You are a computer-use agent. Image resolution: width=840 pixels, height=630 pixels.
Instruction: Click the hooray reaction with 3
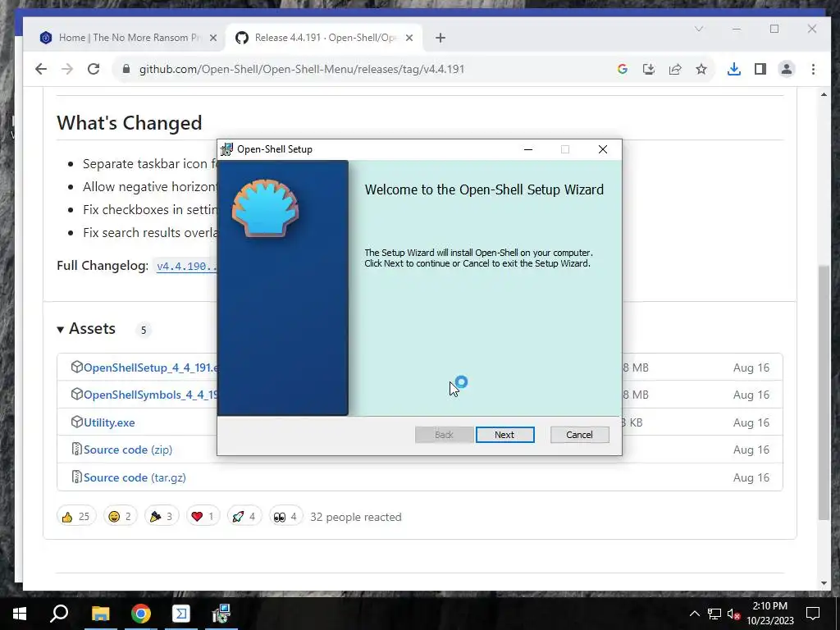click(x=162, y=517)
